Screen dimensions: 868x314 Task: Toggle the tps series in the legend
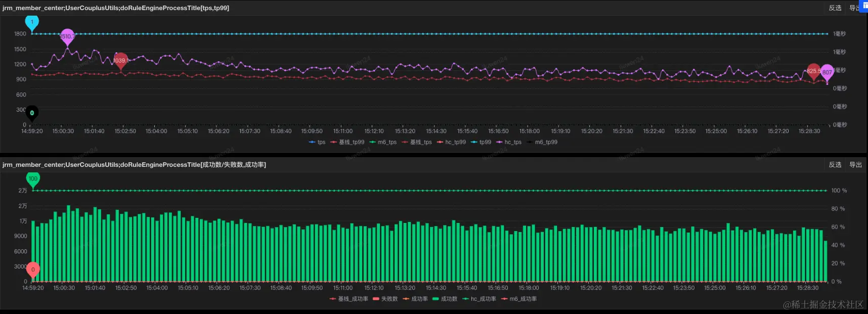(317, 142)
